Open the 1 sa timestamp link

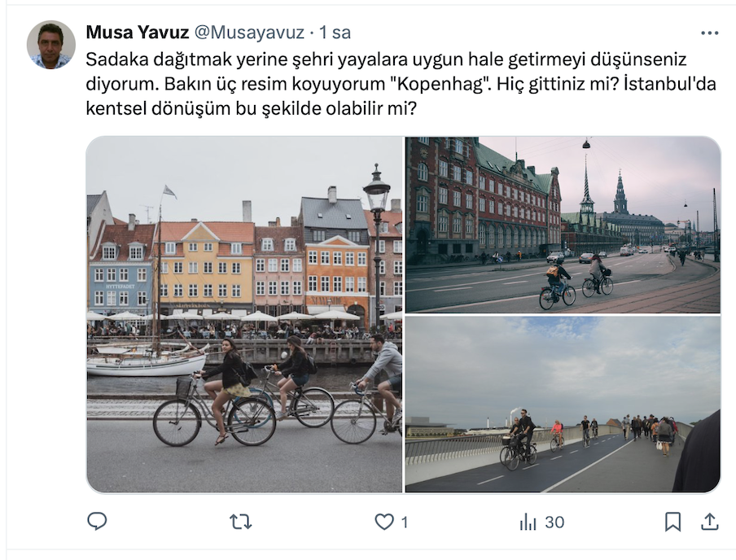coord(335,33)
